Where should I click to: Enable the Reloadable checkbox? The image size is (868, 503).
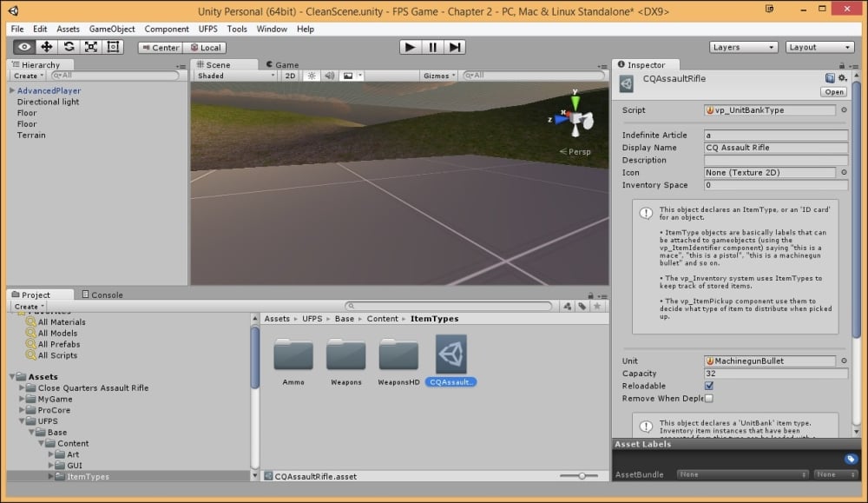pyautogui.click(x=710, y=385)
